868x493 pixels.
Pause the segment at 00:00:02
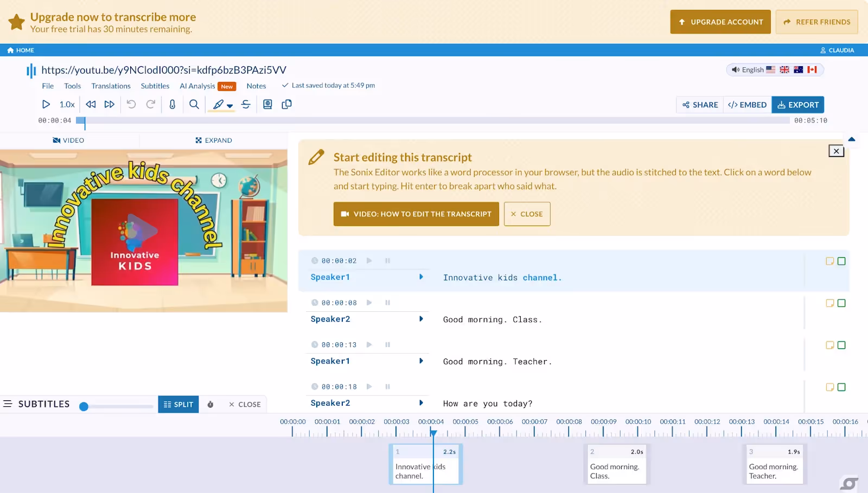coord(387,260)
